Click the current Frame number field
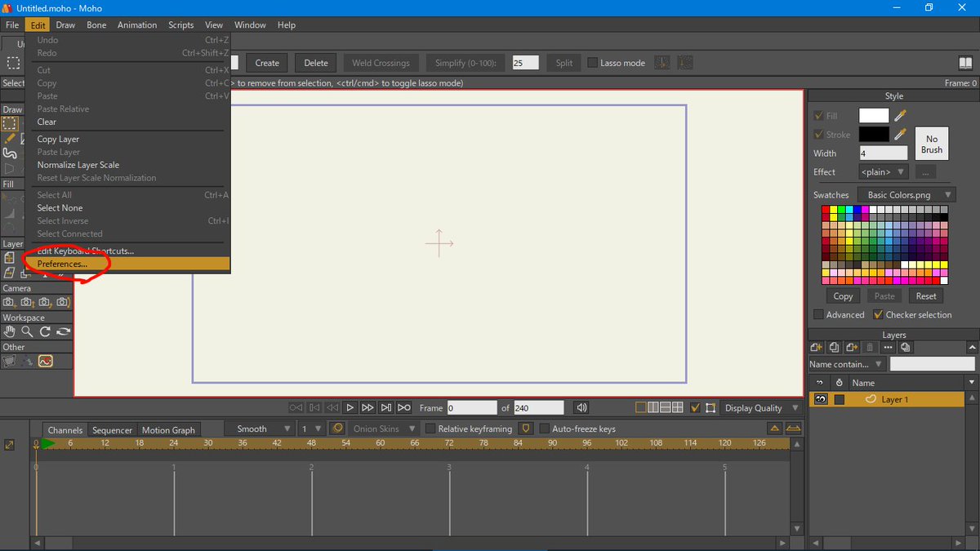 tap(472, 407)
